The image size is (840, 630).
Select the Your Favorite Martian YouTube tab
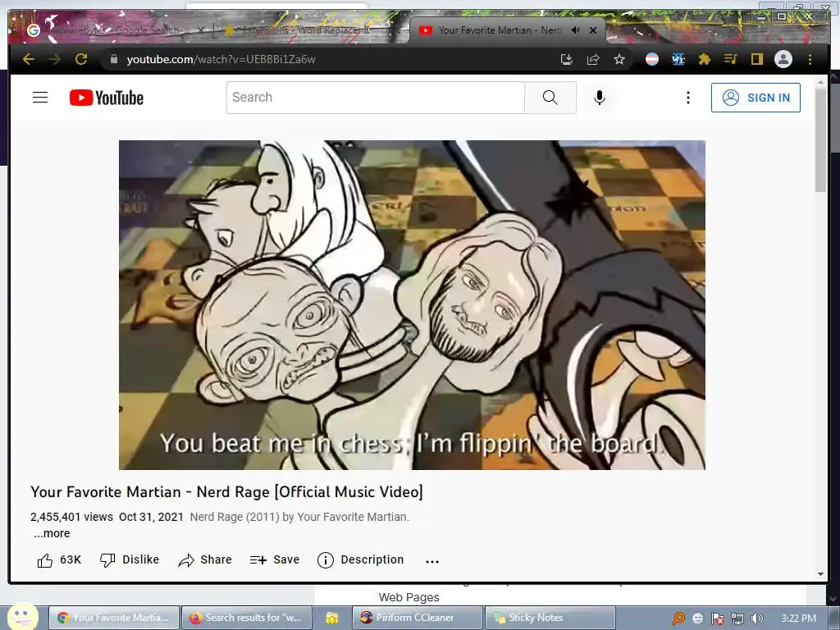pos(498,30)
